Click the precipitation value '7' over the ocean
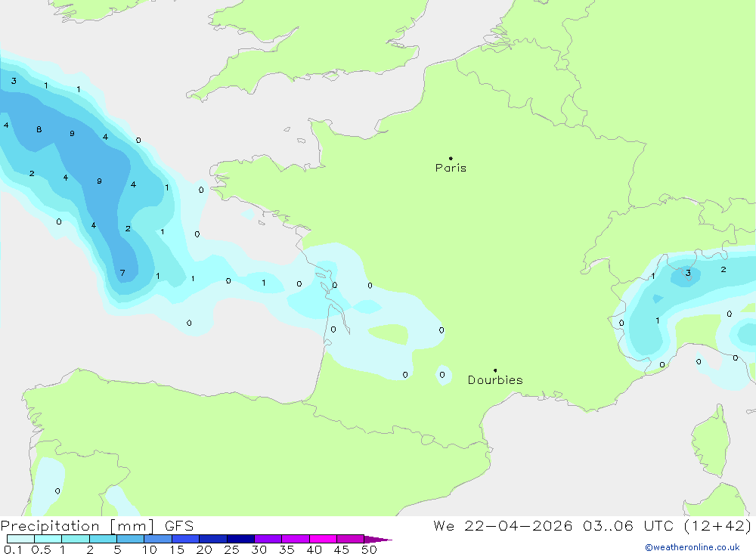 pos(122,273)
